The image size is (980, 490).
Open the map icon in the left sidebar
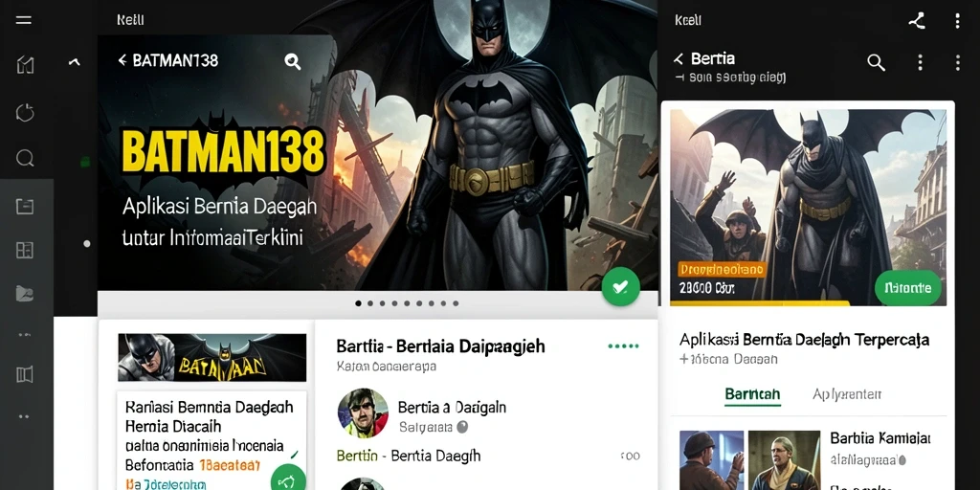tap(25, 65)
